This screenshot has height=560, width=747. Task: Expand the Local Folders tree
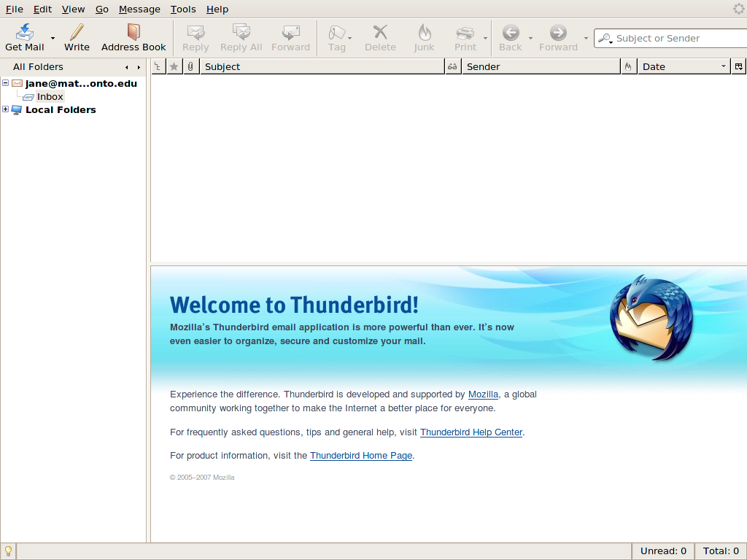pyautogui.click(x=6, y=109)
